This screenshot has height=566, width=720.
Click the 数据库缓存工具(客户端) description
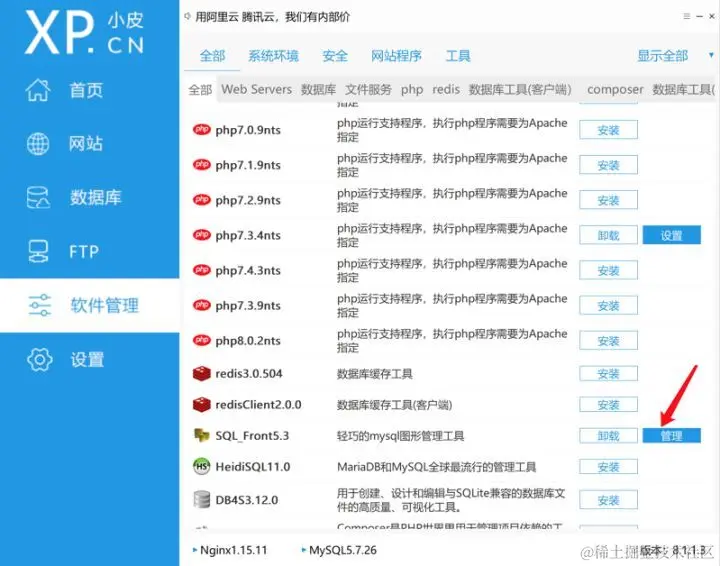tap(394, 405)
